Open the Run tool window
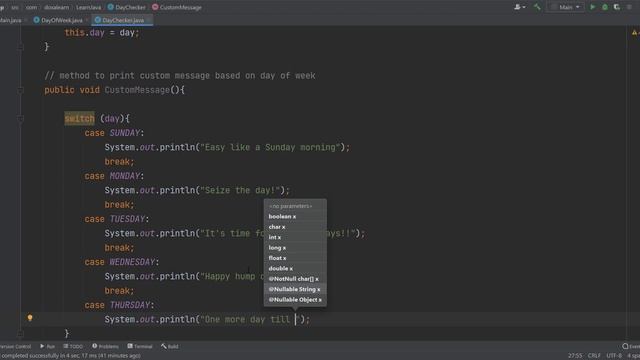This screenshot has width=640, height=360. 47,347
